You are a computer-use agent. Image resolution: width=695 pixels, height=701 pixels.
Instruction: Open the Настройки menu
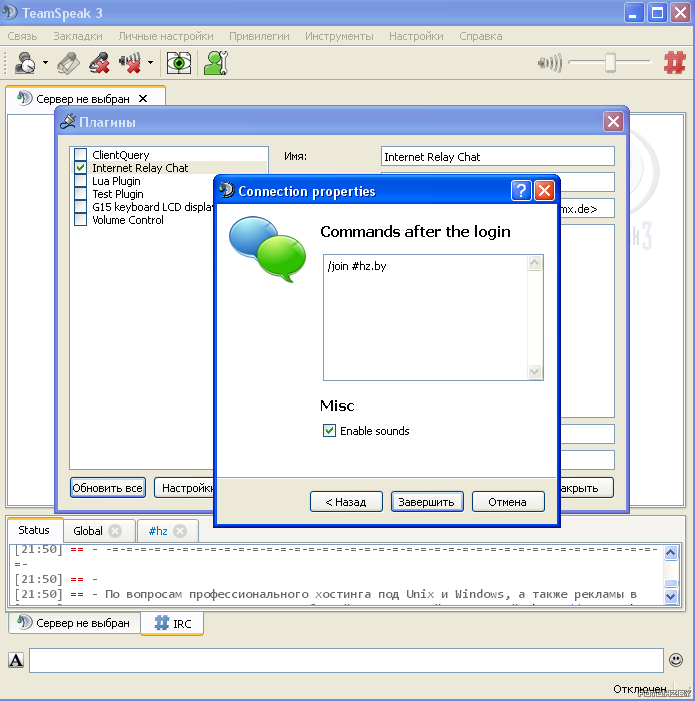(x=416, y=36)
